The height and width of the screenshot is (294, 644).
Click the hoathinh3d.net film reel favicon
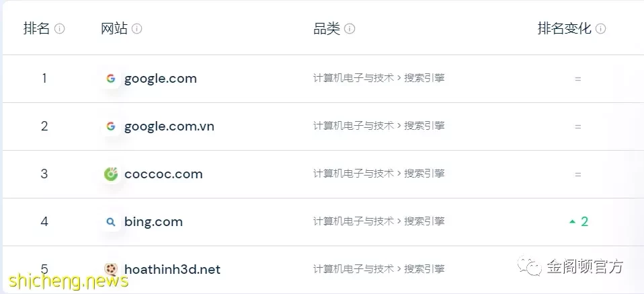(x=111, y=269)
